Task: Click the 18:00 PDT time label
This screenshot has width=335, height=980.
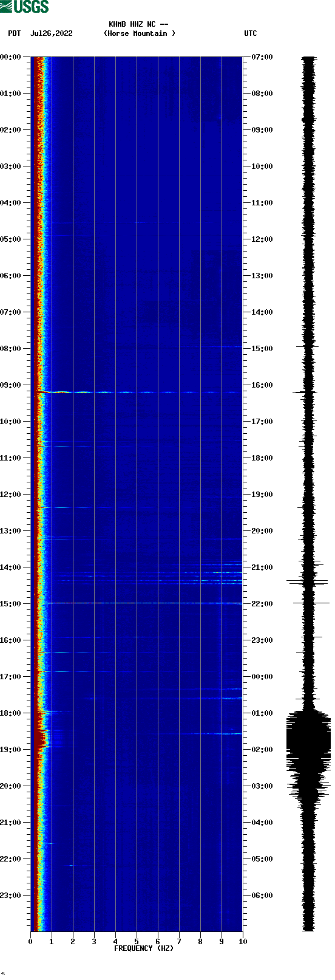Action: pos(10,713)
